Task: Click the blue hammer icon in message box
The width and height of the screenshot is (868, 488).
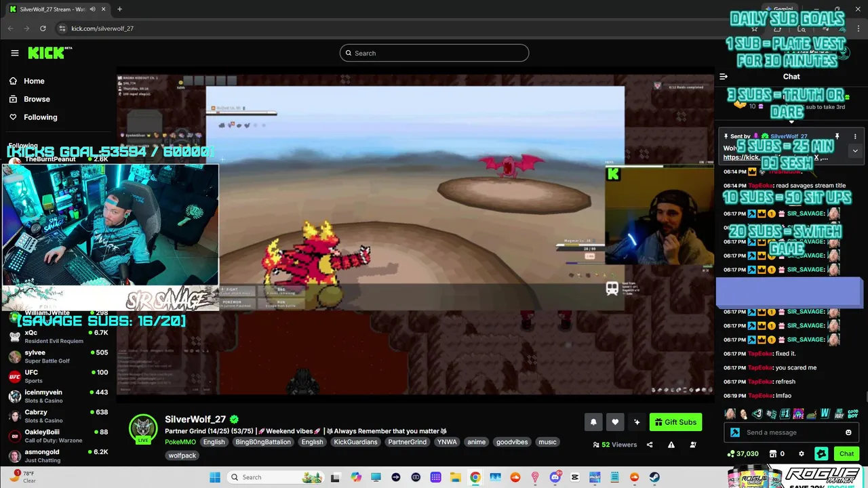Action: click(735, 432)
